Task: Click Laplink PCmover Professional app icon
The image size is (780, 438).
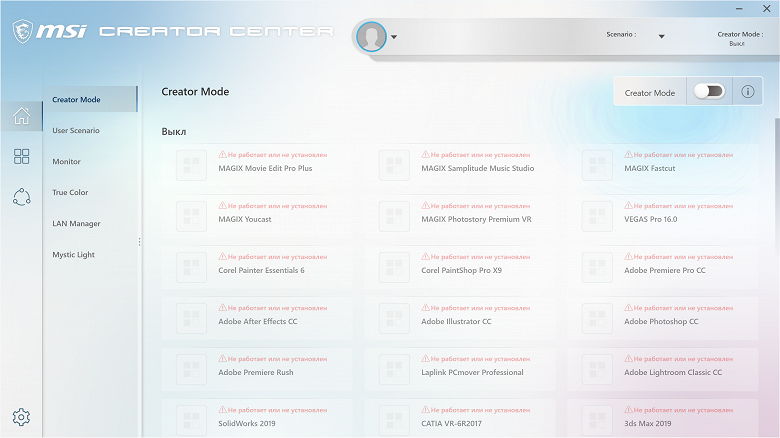Action: pyautogui.click(x=394, y=369)
